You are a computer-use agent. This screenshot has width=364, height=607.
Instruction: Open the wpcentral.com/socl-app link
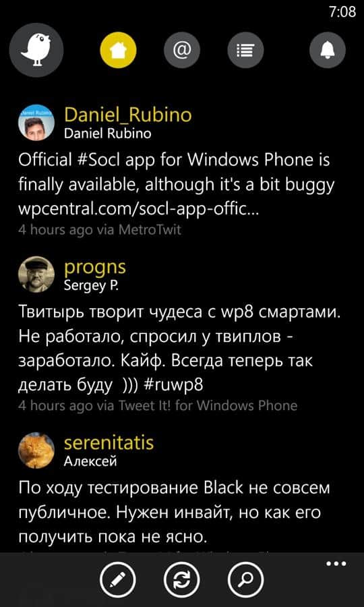coord(138,211)
